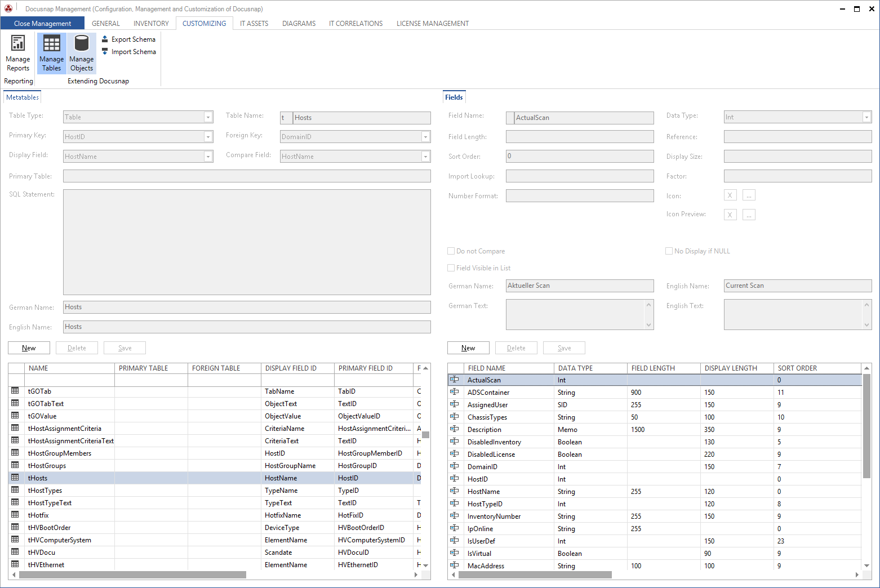Click table icon for tHostGroups row

[x=15, y=465]
